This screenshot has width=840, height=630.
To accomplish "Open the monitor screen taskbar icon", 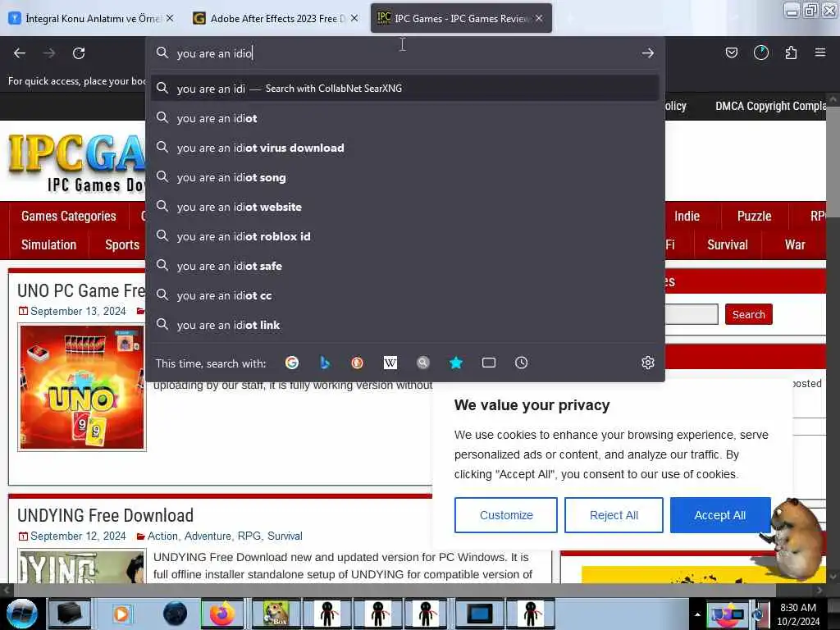I will coord(479,614).
